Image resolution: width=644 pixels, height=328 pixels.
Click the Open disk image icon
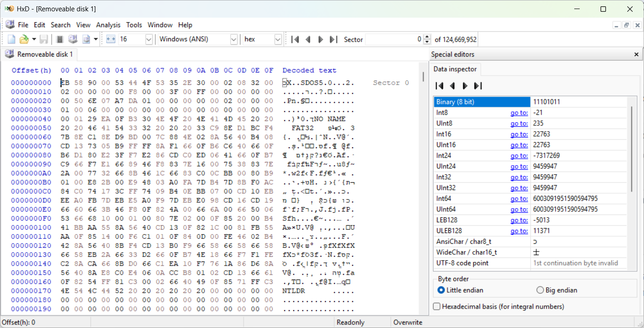point(86,39)
